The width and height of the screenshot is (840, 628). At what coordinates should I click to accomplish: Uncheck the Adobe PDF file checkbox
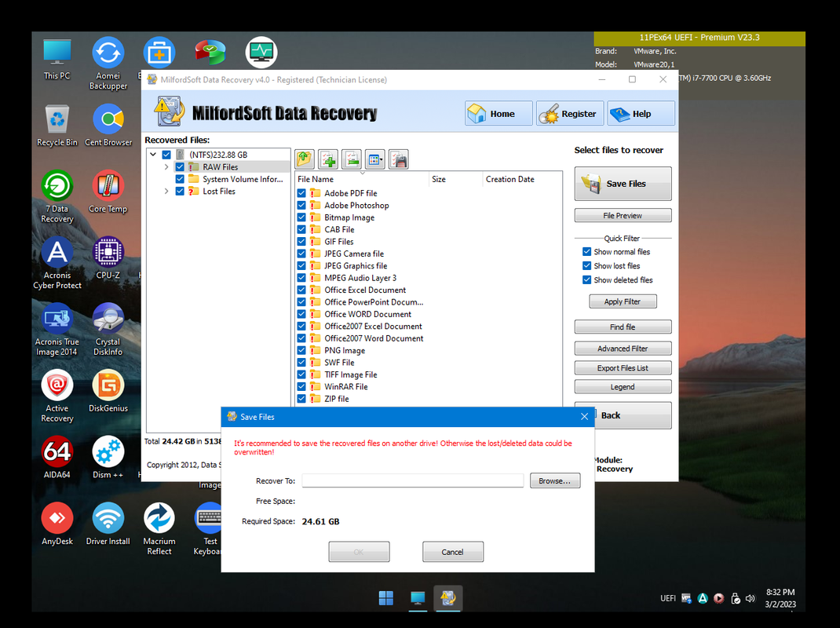tap(301, 193)
